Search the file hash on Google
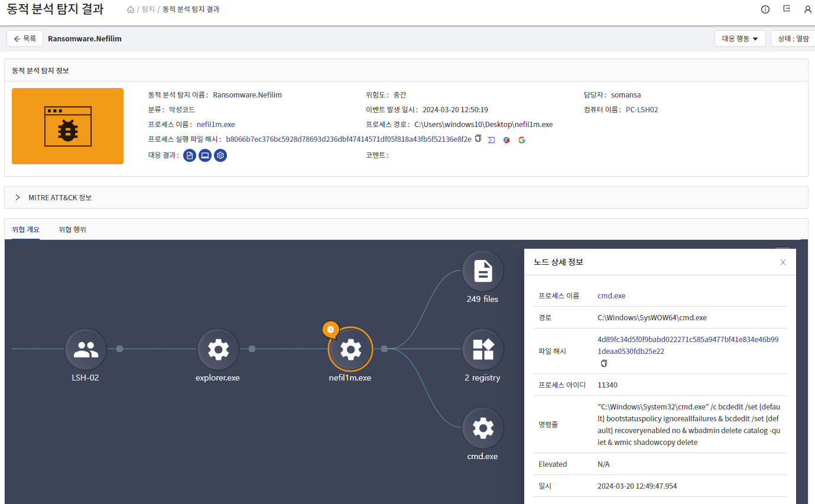The height and width of the screenshot is (504, 815). [x=522, y=140]
